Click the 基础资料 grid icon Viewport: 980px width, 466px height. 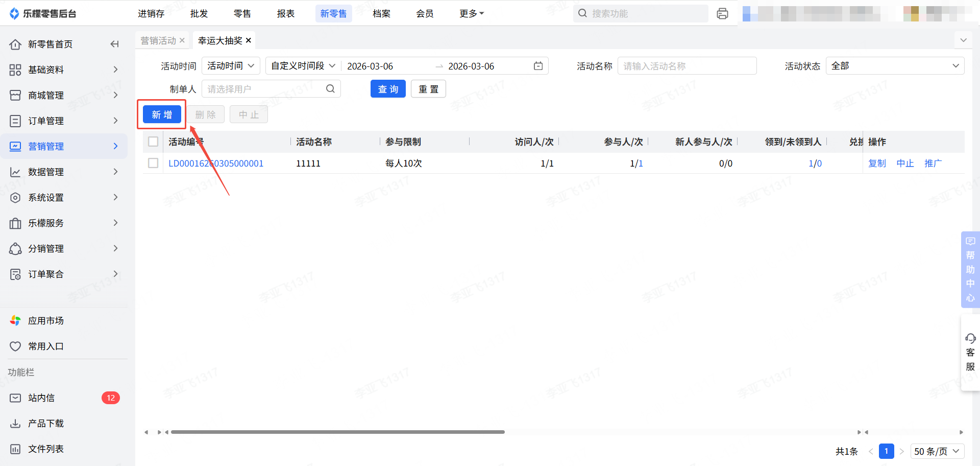15,70
